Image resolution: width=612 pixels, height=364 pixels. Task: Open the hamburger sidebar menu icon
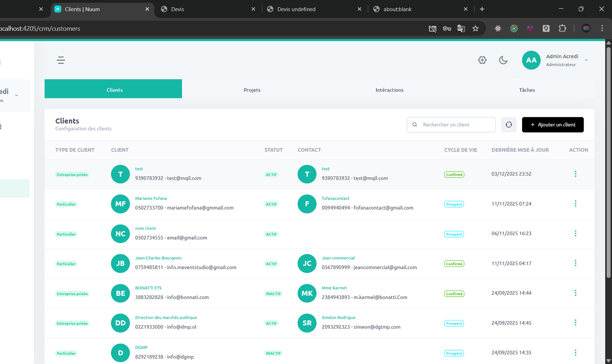pos(61,60)
